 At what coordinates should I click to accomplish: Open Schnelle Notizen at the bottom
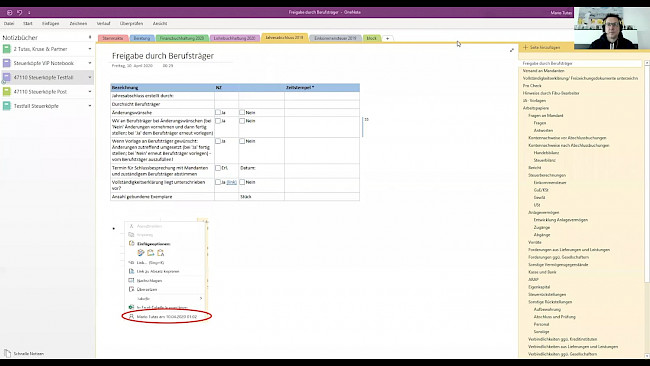pos(24,354)
